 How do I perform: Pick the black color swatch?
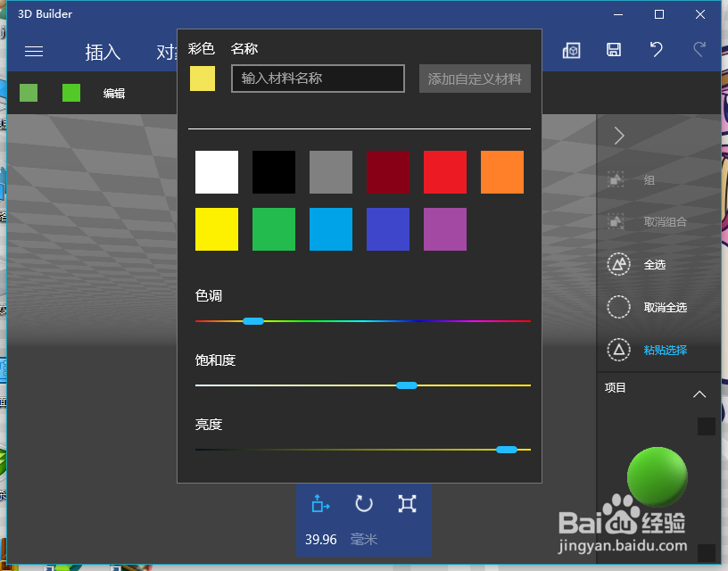pos(274,172)
